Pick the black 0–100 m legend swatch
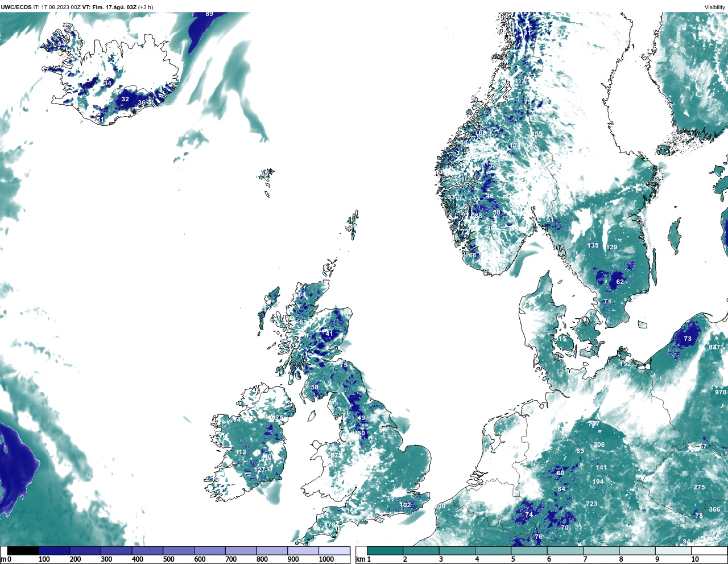The height and width of the screenshot is (564, 728). [23, 551]
